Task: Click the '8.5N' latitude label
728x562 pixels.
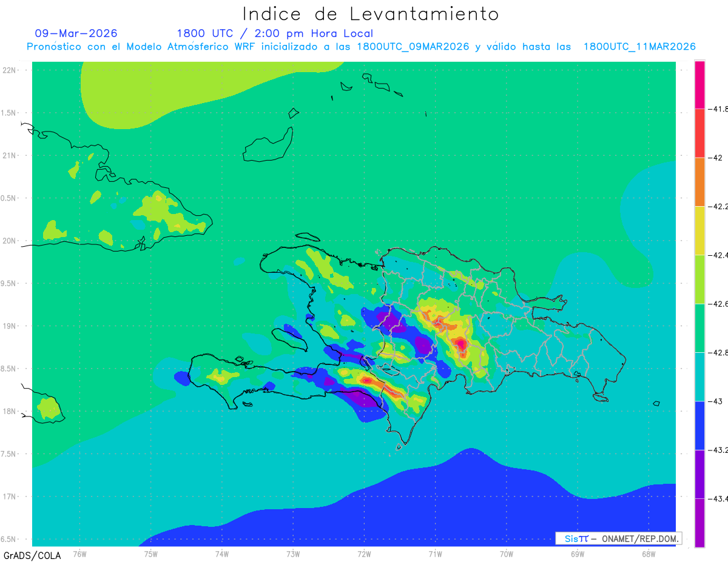Action: click(8, 369)
